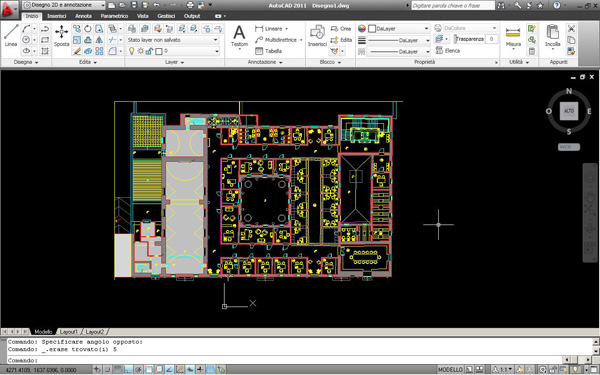Expand the Layer panel
The width and height of the screenshot is (600, 375).
(174, 62)
